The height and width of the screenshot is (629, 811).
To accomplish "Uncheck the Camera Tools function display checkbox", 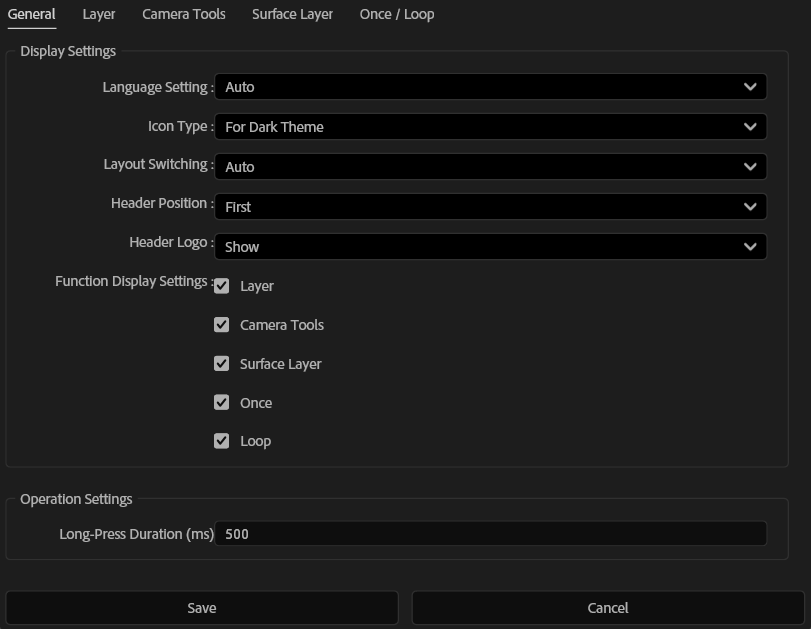I will click(x=221, y=324).
